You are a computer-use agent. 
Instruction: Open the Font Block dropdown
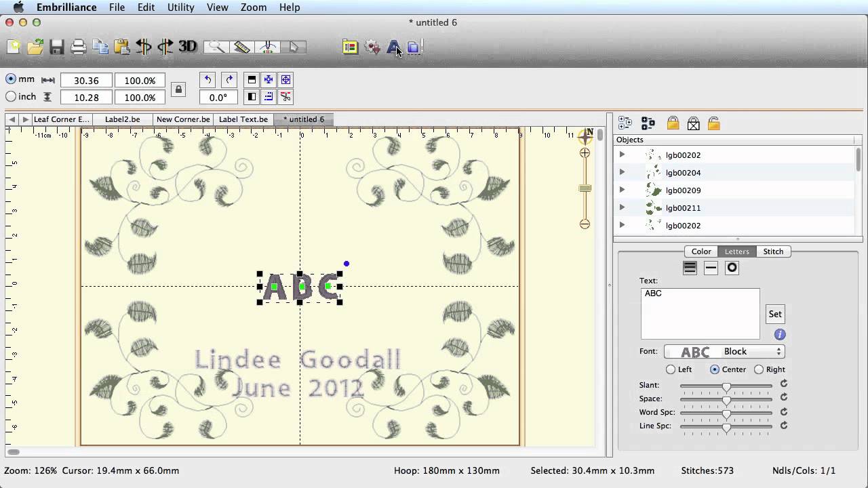pyautogui.click(x=724, y=352)
